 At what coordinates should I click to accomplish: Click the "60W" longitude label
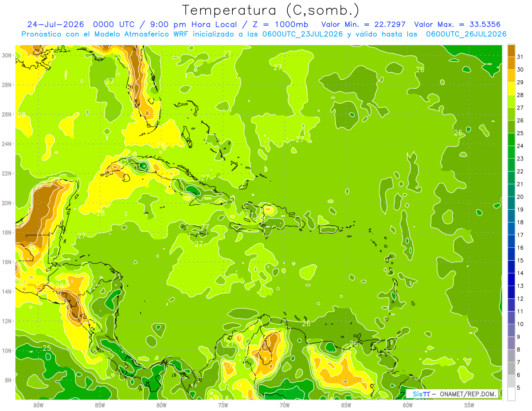pyautogui.click(x=408, y=405)
